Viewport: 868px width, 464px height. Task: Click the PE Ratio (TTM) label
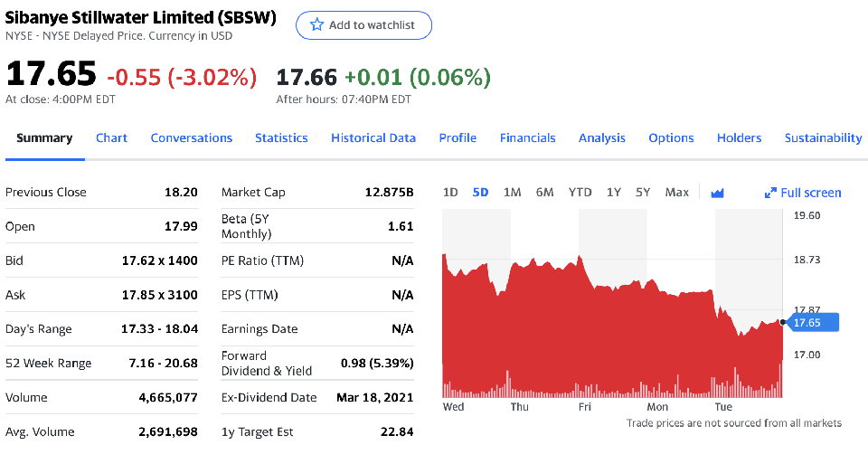click(262, 260)
